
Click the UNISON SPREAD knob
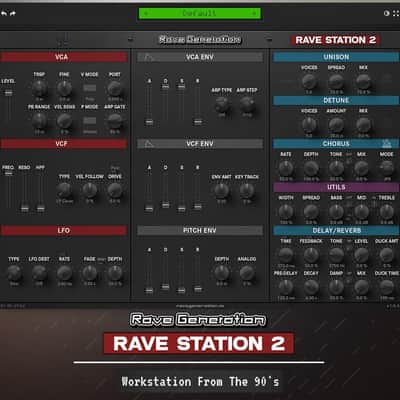336,81
